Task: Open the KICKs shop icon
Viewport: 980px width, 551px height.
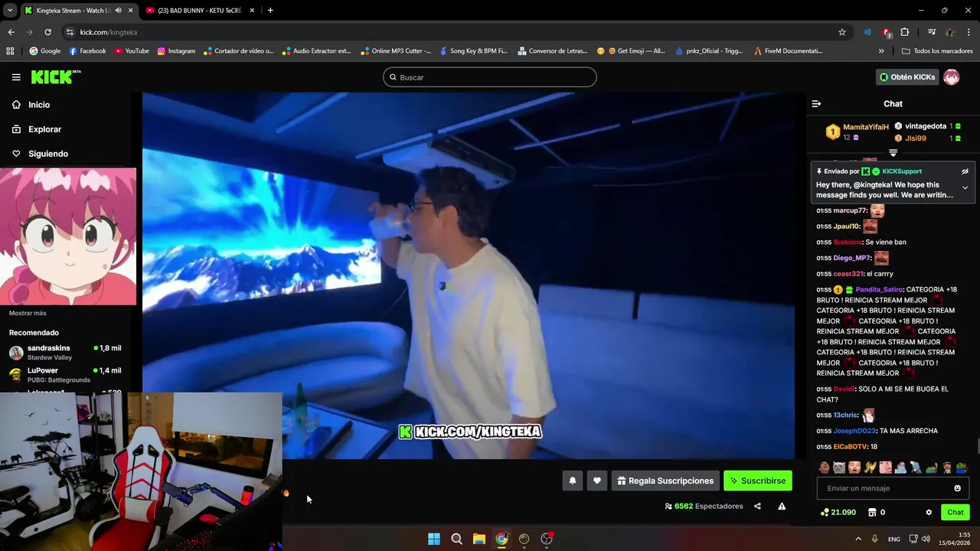Action: pyautogui.click(x=871, y=513)
